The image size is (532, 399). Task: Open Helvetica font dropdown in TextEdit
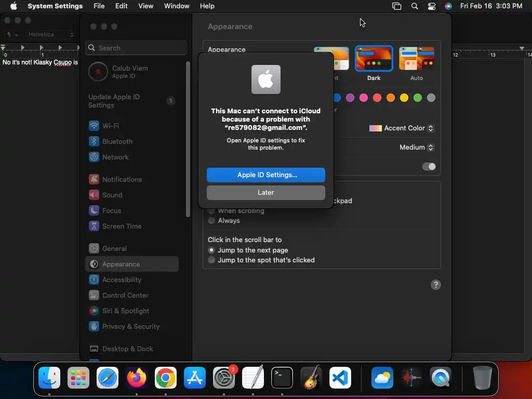coord(50,35)
